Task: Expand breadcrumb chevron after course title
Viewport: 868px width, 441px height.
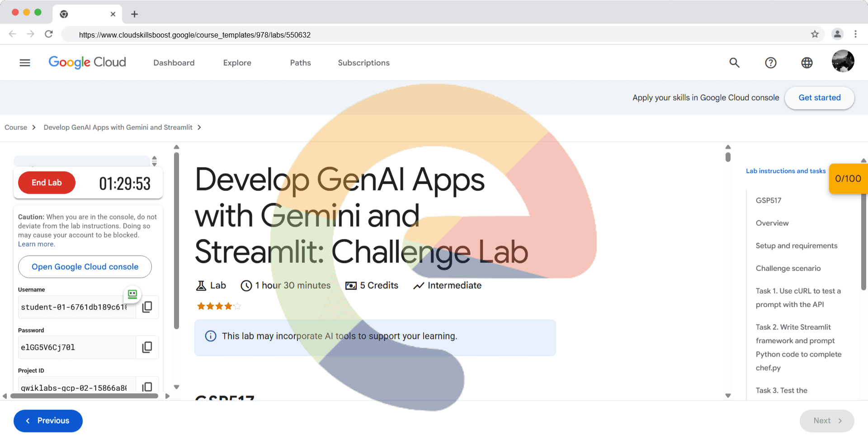Action: (199, 128)
